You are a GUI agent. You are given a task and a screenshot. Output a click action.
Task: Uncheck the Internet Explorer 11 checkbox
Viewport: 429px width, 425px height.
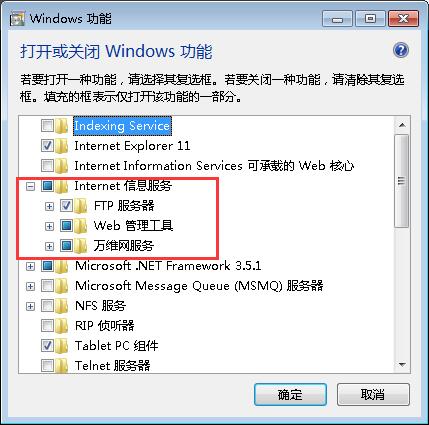(47, 146)
